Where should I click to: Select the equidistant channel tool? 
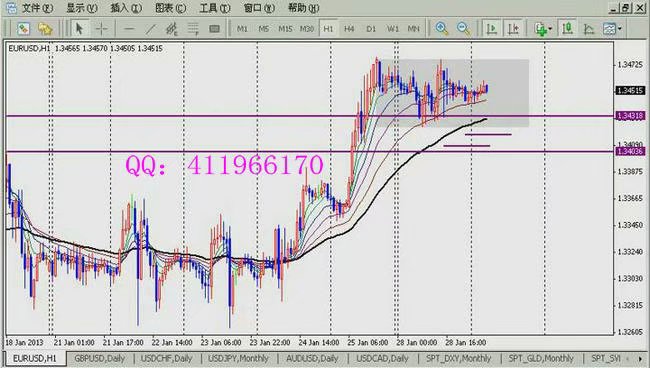tap(172, 29)
